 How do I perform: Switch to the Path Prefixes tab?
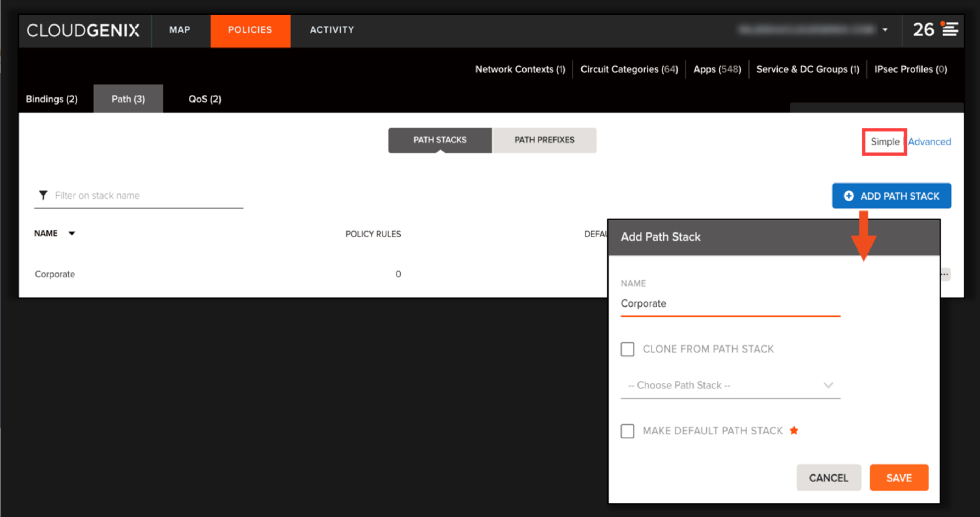tap(544, 140)
